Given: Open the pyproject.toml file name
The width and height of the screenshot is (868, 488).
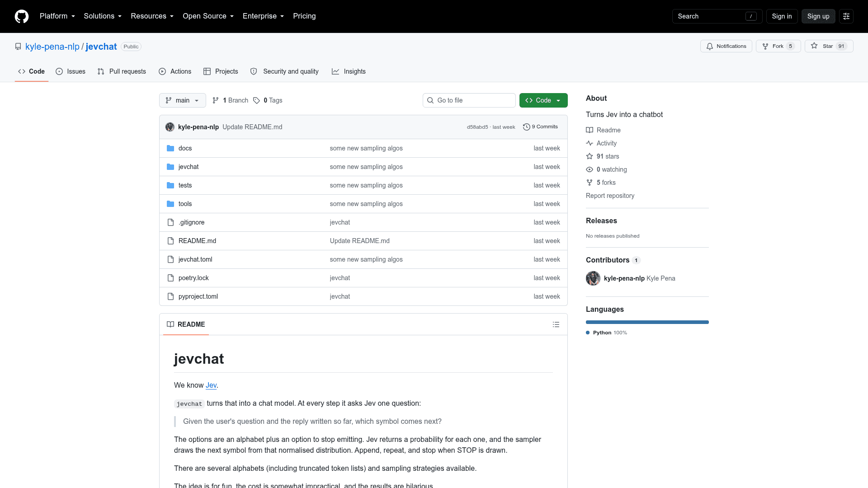Looking at the screenshot, I should 198,296.
